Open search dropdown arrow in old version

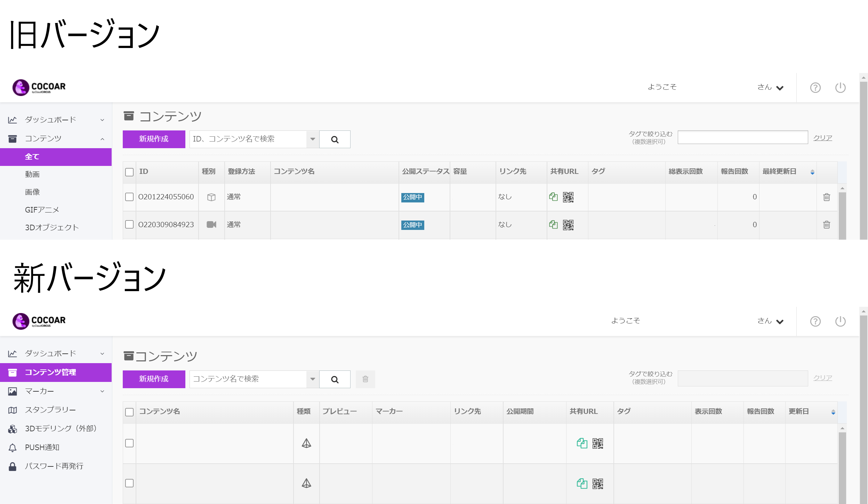(x=313, y=139)
